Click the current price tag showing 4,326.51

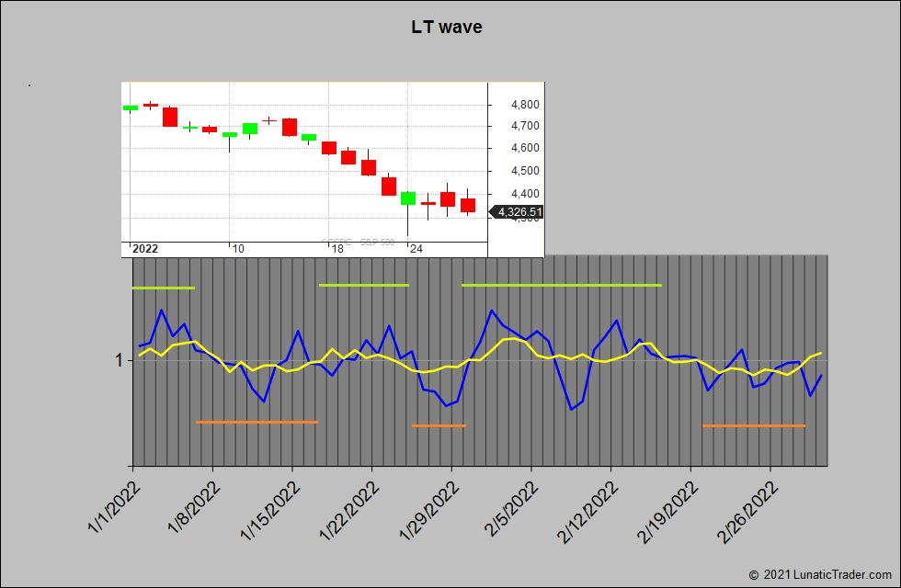click(x=519, y=210)
